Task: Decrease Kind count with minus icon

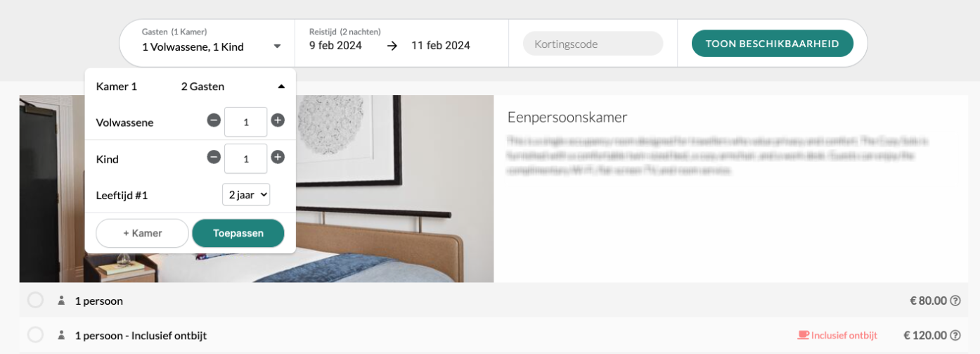Action: point(214,157)
